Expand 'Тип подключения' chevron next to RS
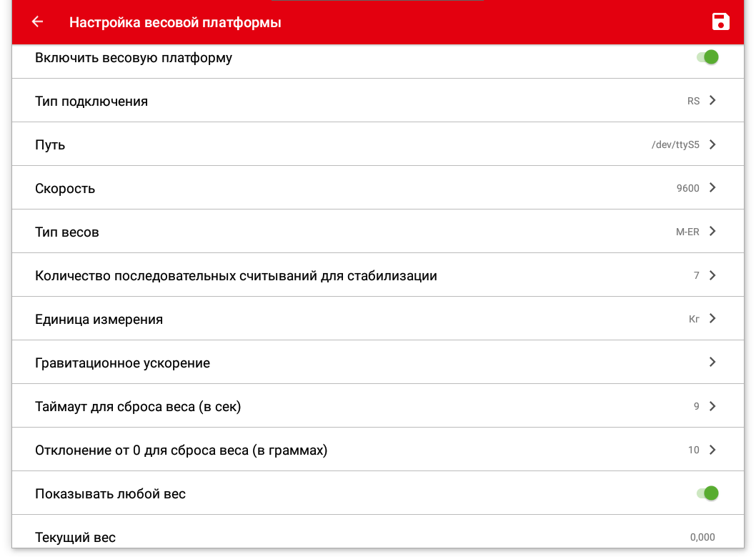The height and width of the screenshot is (557, 756). tap(712, 101)
